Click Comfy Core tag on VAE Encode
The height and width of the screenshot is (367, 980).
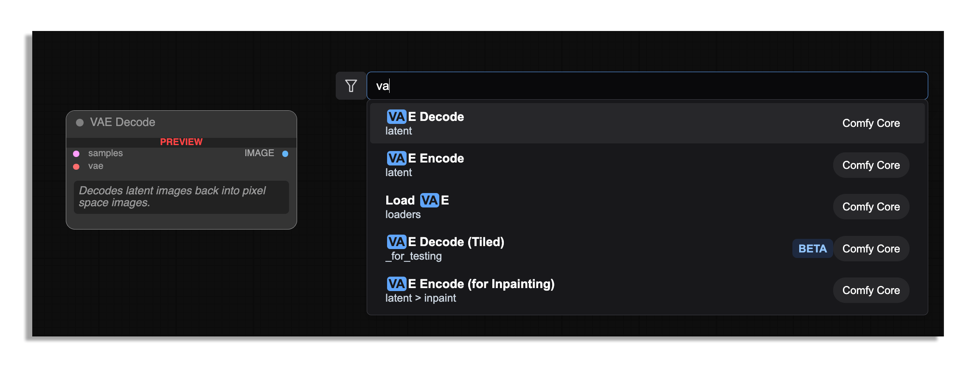coord(871,165)
